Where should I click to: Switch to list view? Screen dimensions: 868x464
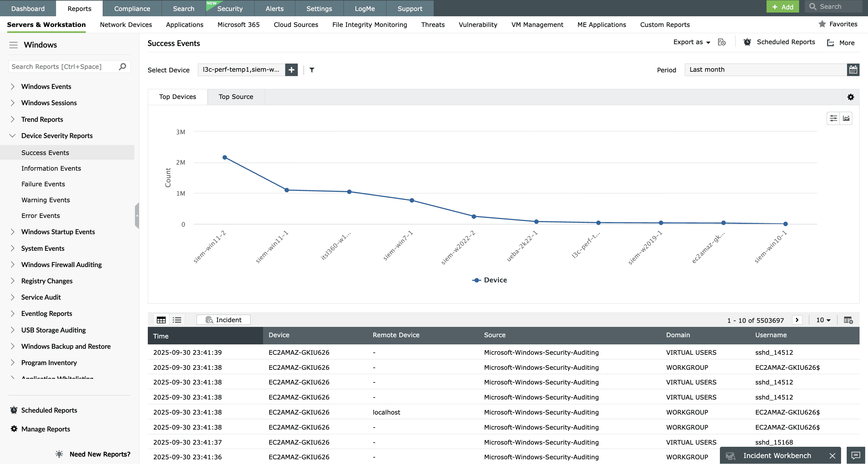[x=177, y=320]
